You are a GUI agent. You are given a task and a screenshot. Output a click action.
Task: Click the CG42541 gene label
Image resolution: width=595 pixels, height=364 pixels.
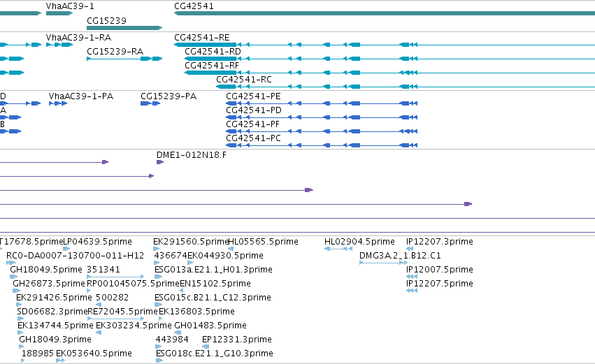point(194,6)
